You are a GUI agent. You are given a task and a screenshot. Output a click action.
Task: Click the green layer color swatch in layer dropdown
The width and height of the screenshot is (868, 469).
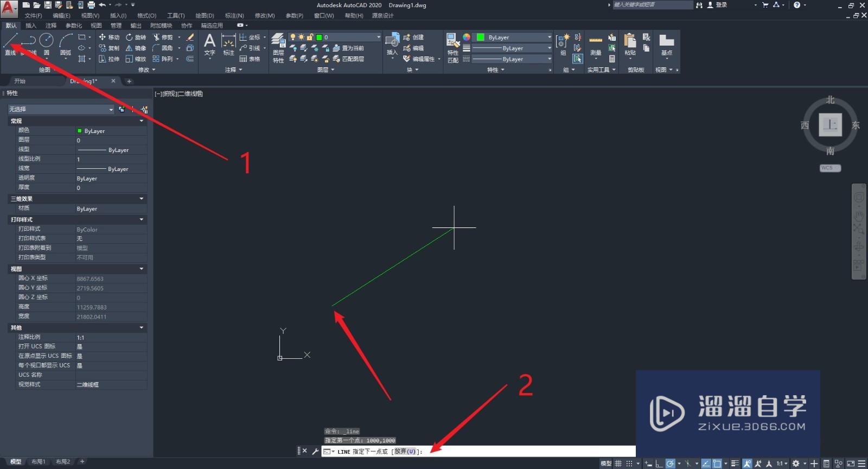click(x=319, y=37)
